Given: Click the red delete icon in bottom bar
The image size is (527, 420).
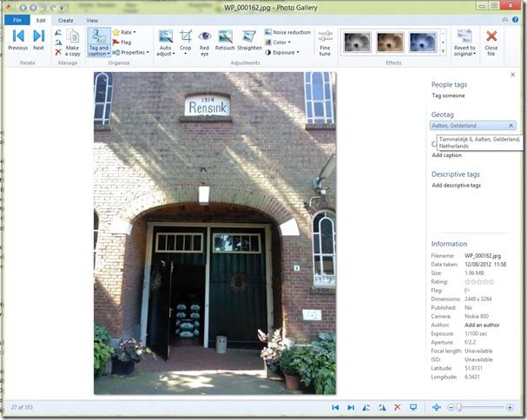Looking at the screenshot, I should pos(397,407).
